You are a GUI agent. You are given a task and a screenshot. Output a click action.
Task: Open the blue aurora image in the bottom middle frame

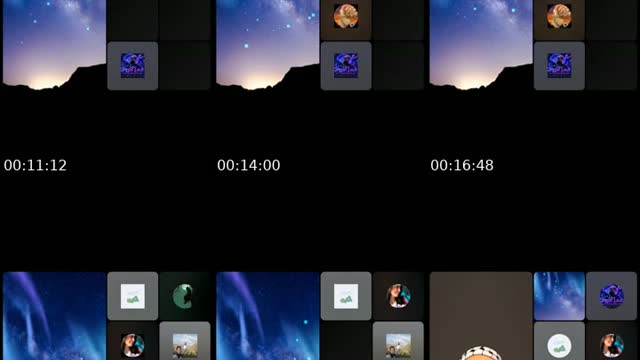tap(268, 316)
